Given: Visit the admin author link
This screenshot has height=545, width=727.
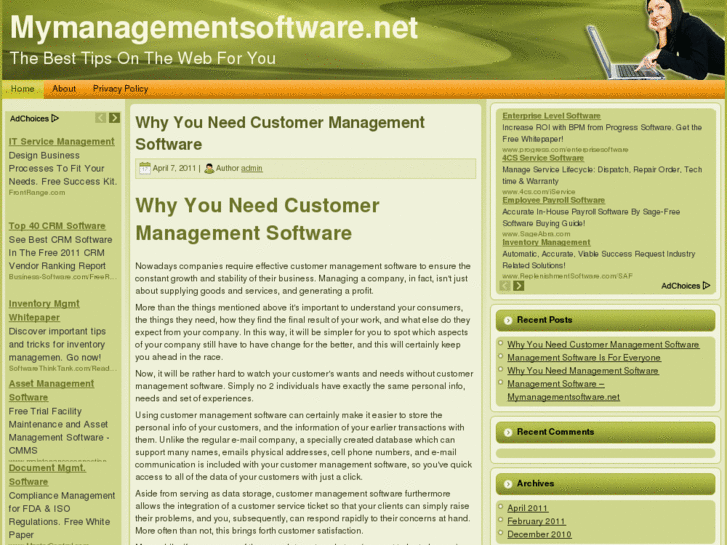Looking at the screenshot, I should point(252,168).
